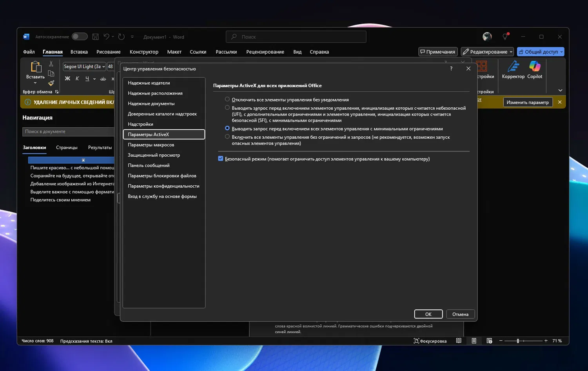
Task: Select 'Включить все элементы управления без ограничений'
Action: click(x=227, y=137)
